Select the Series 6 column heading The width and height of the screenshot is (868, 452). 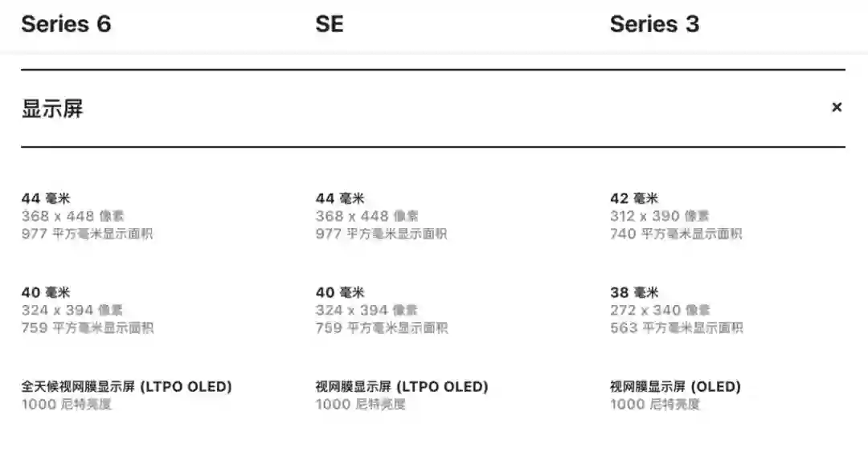(x=66, y=24)
